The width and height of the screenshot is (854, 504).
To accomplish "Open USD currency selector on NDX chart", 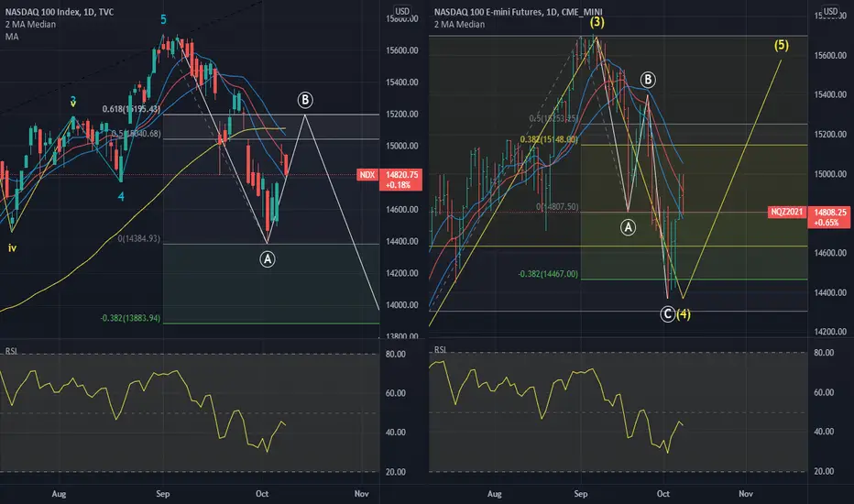I will click(402, 11).
